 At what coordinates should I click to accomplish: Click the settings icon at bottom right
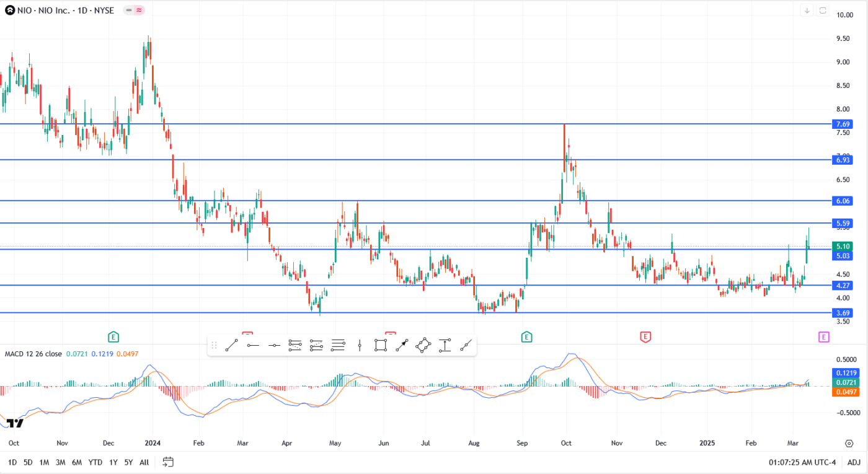(x=849, y=443)
